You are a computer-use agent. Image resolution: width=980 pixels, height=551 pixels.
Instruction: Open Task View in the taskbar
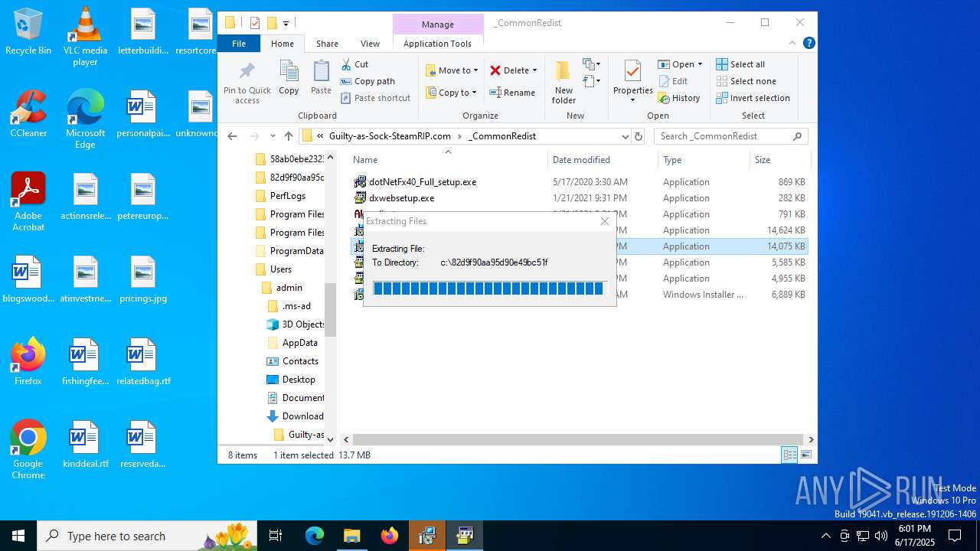(x=276, y=536)
